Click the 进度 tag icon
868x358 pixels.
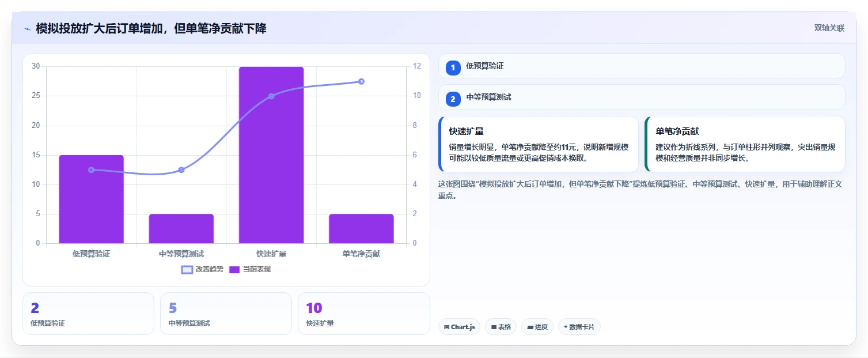[530, 327]
